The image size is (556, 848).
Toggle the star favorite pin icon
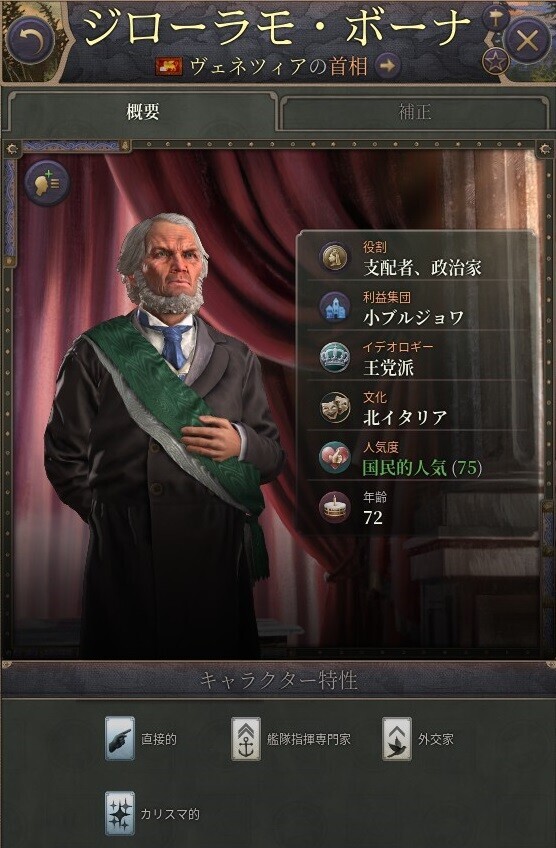coord(495,61)
